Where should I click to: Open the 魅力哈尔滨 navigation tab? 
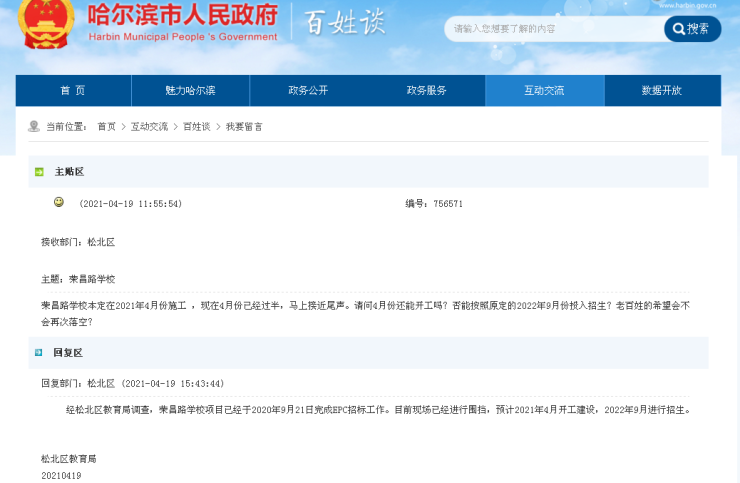[x=190, y=90]
